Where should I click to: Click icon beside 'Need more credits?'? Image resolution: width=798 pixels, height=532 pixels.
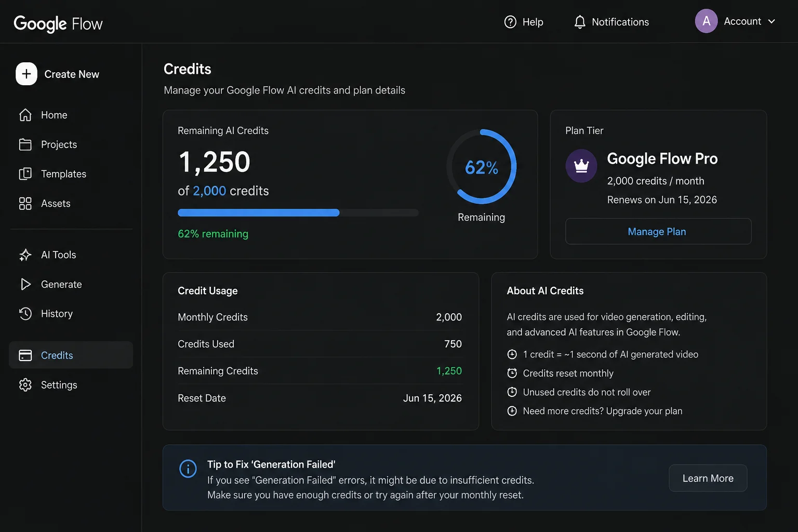[512, 411]
